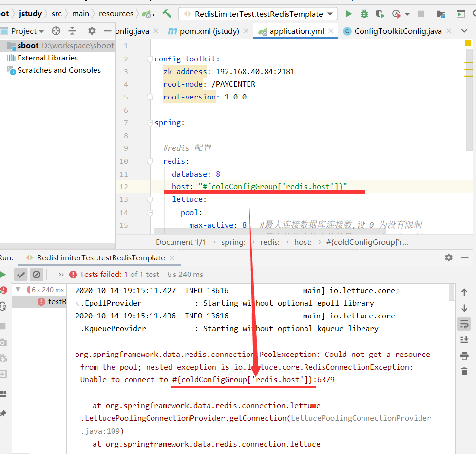
Task: Close the application.yml tab
Action: pyautogui.click(x=331, y=31)
